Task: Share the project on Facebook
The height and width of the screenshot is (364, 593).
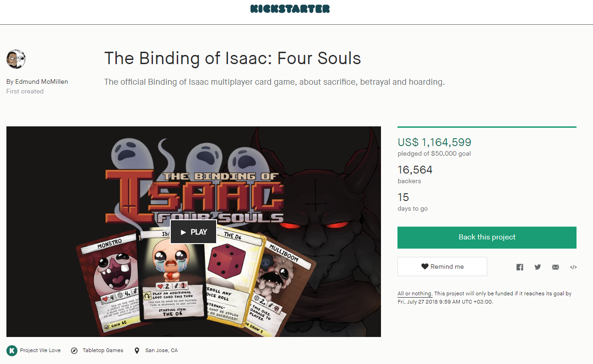Action: (x=520, y=267)
